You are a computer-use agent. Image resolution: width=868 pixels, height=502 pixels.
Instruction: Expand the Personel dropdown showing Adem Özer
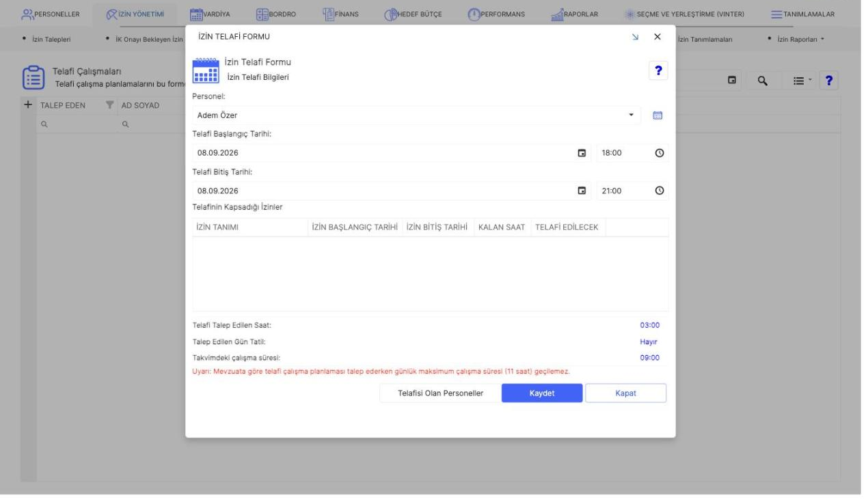coord(631,115)
